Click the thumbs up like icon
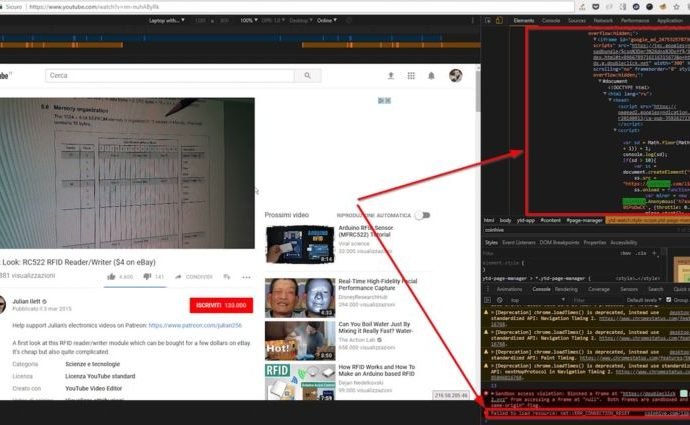Screen dimensions: 690x425 (111, 277)
